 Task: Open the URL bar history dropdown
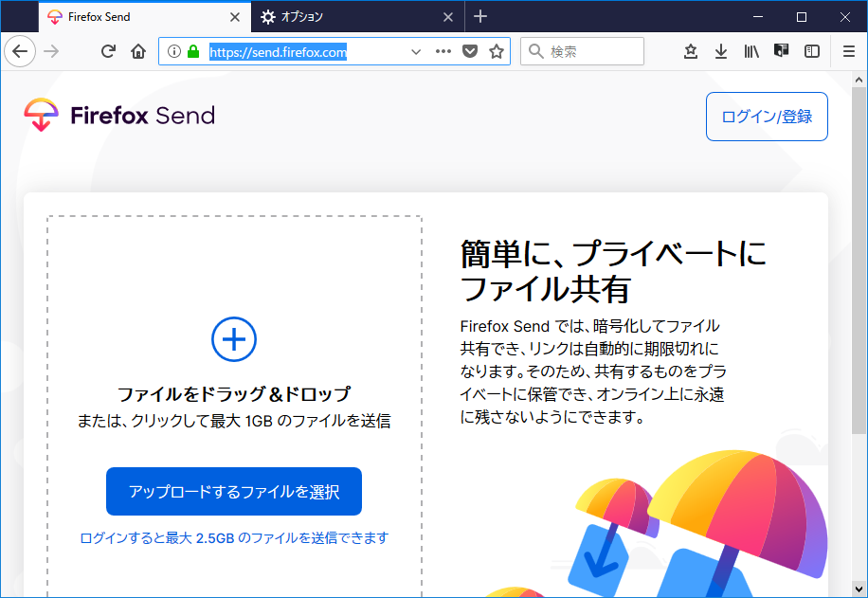pos(416,51)
